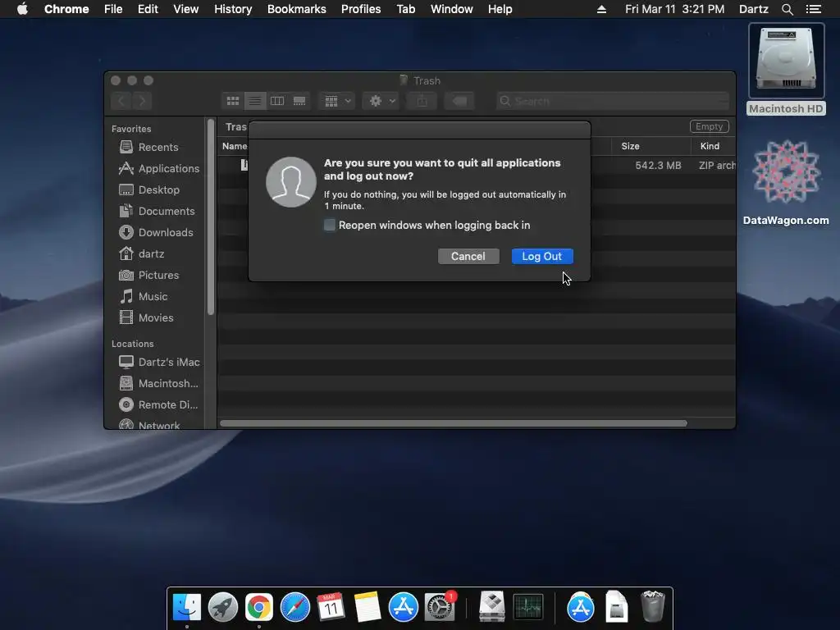Screen dimensions: 840x630
Task: Open Boot Camp Assistant from the Dock
Action: pyautogui.click(x=492, y=607)
